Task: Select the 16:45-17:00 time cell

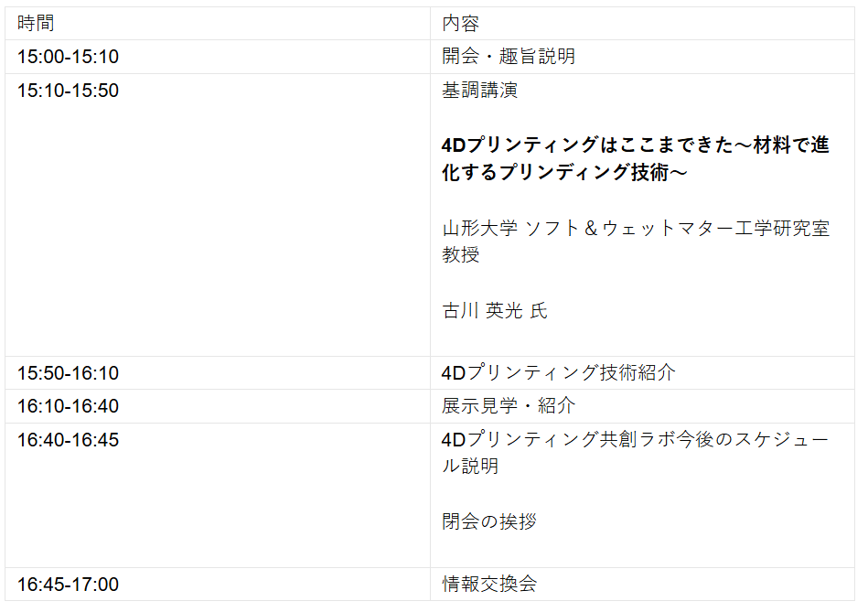Action: click(68, 585)
